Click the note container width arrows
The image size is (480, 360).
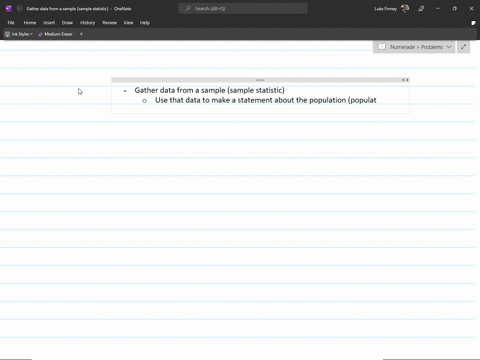point(405,80)
